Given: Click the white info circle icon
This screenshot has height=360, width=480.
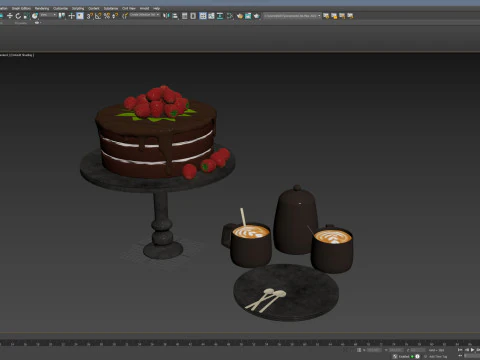Looking at the screenshot, I should coord(417,357).
